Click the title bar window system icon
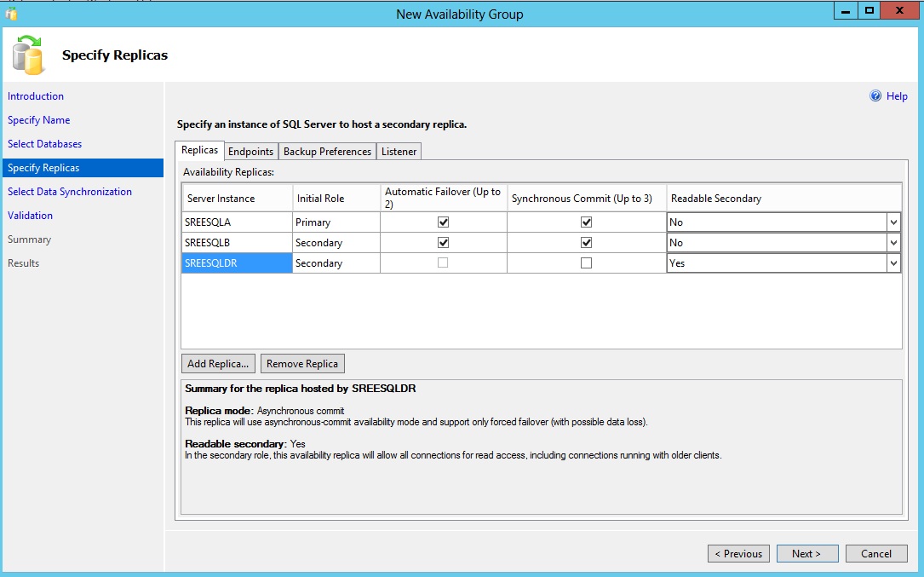Image resolution: width=924 pixels, height=577 pixels. click(11, 14)
